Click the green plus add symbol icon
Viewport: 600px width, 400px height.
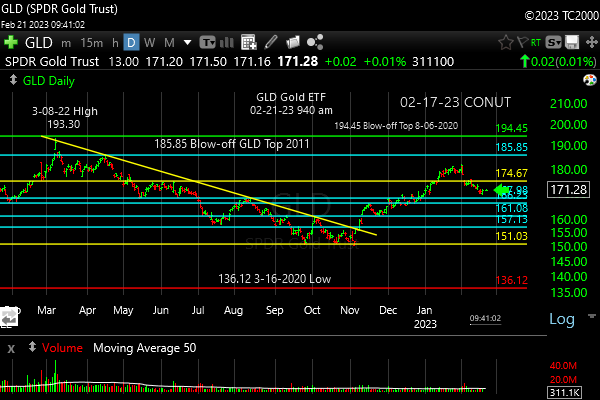[11, 43]
